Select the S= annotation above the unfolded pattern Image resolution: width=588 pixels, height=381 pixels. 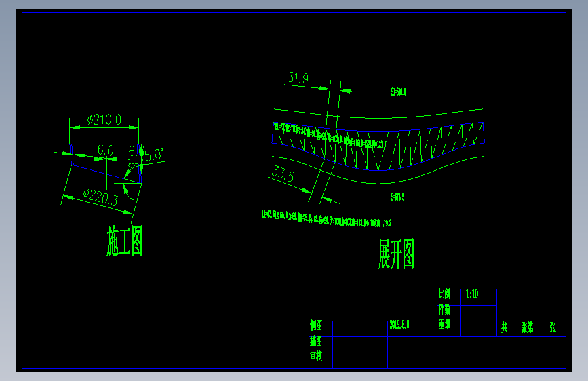pos(399,92)
